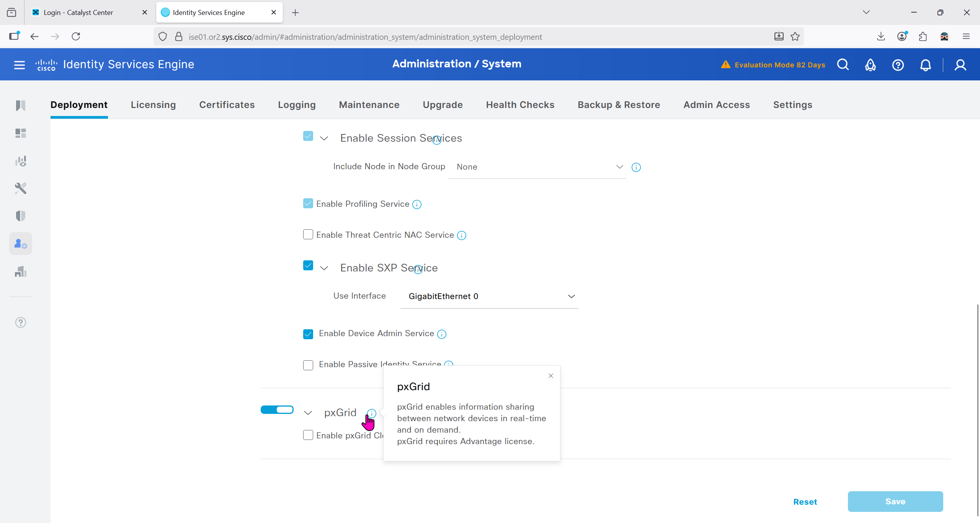Image resolution: width=980 pixels, height=523 pixels.
Task: Open the hamburger navigation menu
Action: pos(19,65)
